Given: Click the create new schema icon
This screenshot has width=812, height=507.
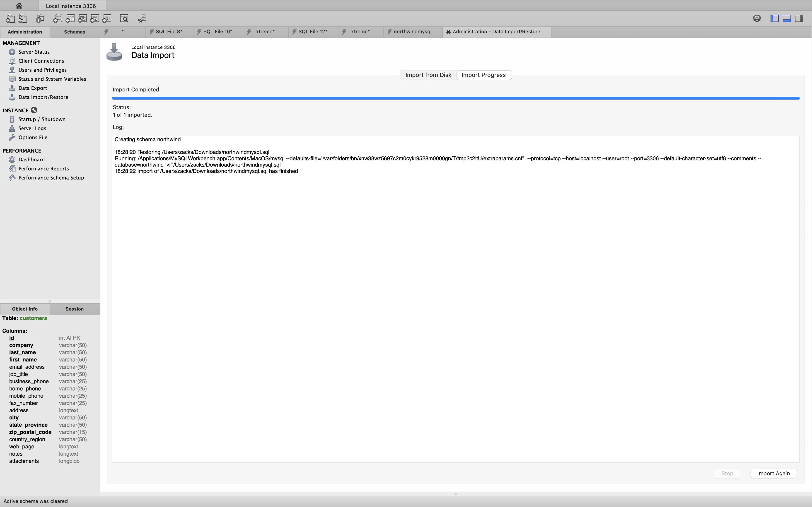Looking at the screenshot, I should pyautogui.click(x=58, y=18).
